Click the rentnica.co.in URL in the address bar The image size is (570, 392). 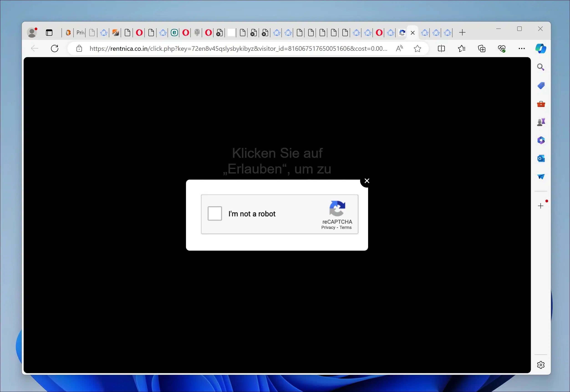click(239, 49)
